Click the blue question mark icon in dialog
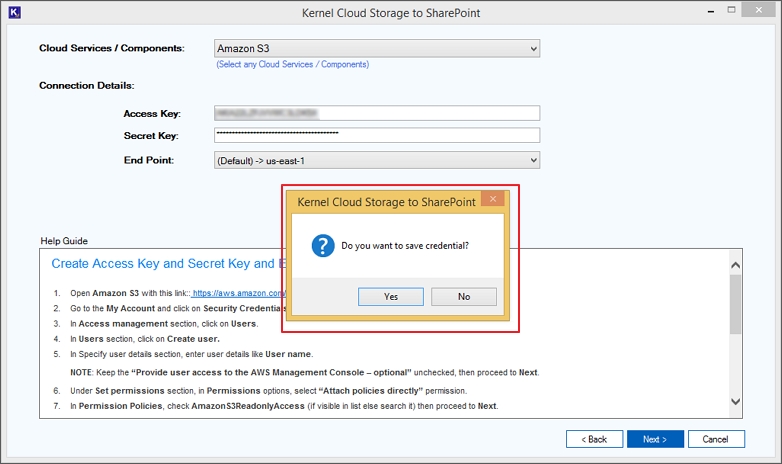This screenshot has height=464, width=782. 323,246
